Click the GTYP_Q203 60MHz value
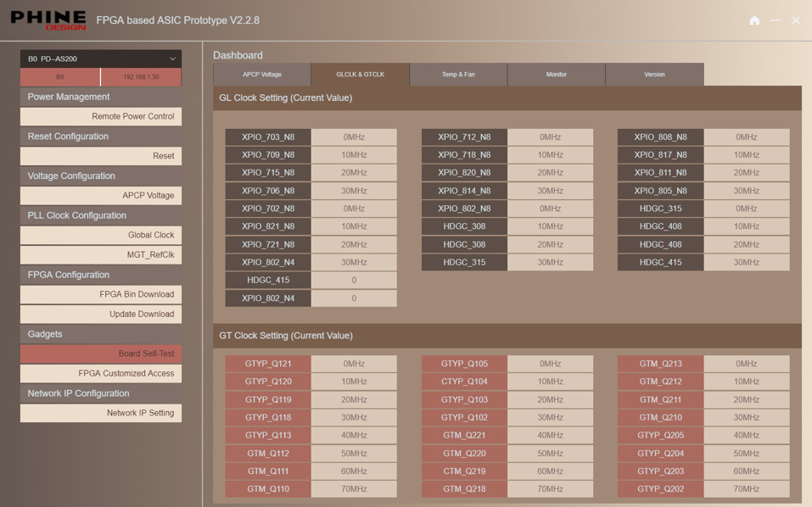This screenshot has width=812, height=507. 747,471
